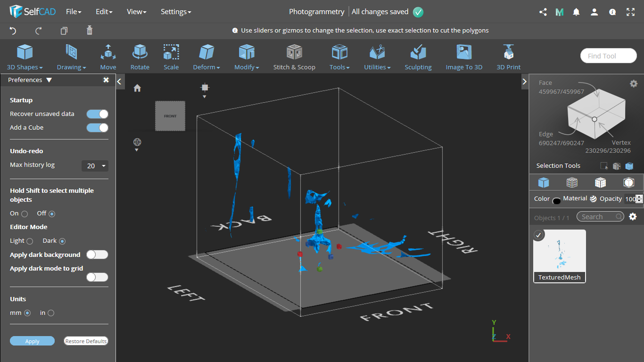The width and height of the screenshot is (644, 362).
Task: Open Image To 3D tool
Action: tap(464, 57)
